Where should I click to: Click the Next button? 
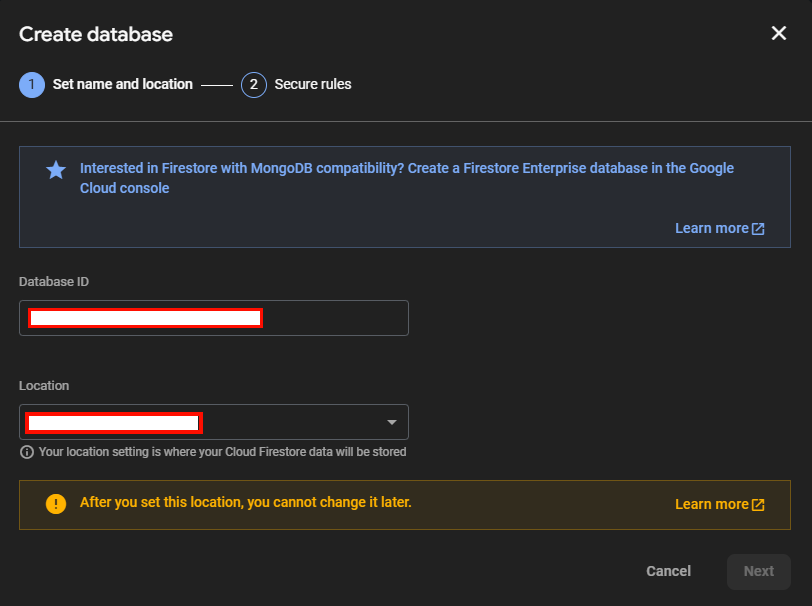click(x=758, y=571)
